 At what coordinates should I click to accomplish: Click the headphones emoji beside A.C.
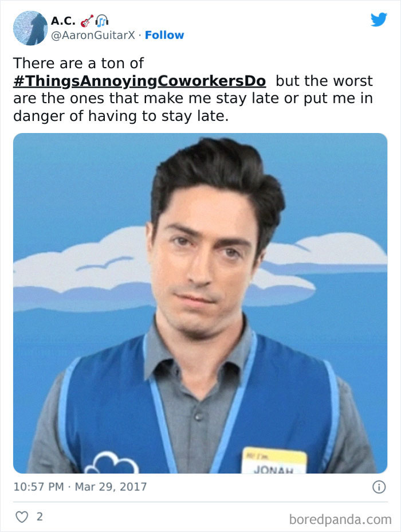click(x=102, y=21)
